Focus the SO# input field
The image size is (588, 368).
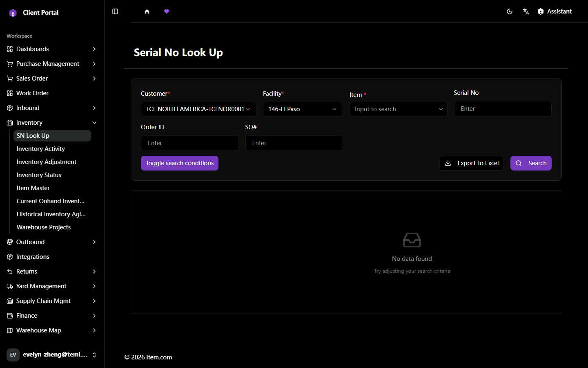click(x=294, y=143)
